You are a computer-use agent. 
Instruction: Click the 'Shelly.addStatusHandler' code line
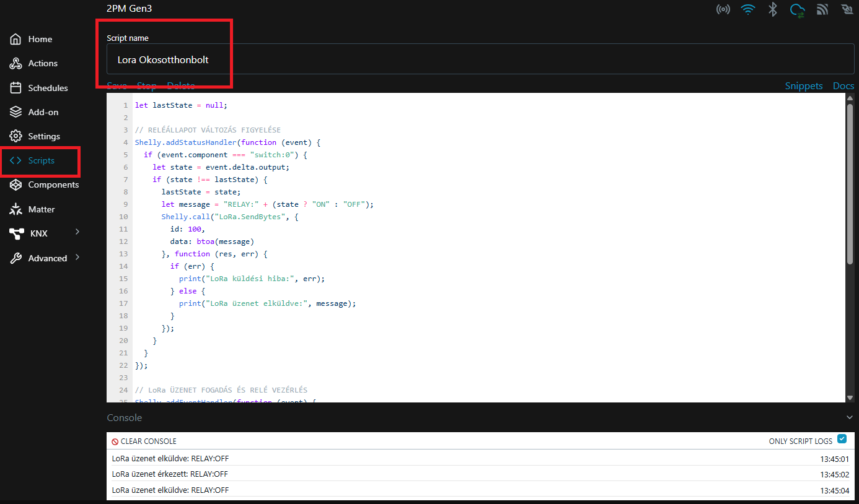point(227,142)
